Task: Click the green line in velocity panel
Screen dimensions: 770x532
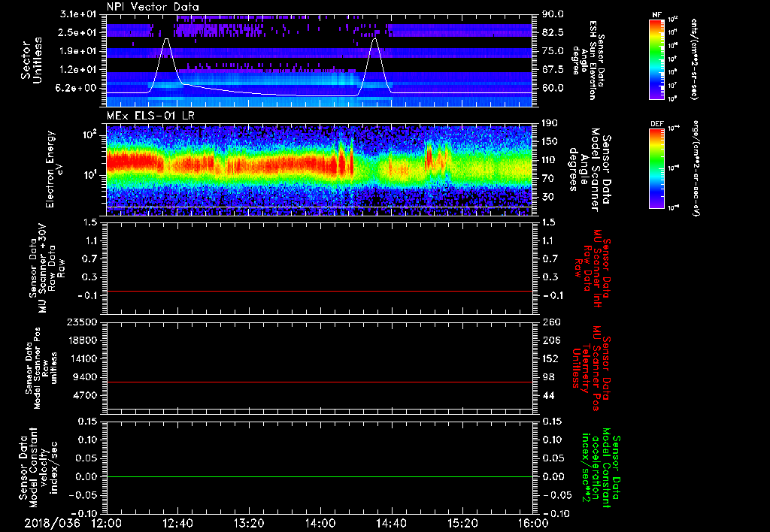Action: [320, 476]
